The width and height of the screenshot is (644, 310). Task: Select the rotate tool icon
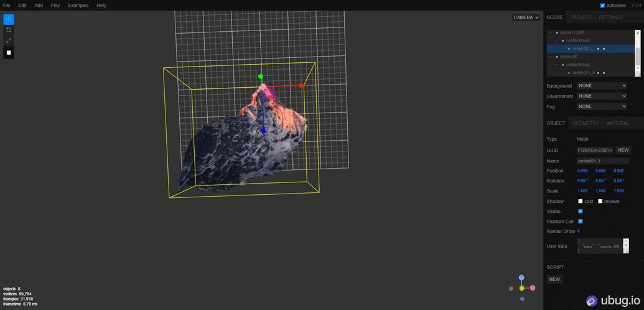(x=9, y=30)
